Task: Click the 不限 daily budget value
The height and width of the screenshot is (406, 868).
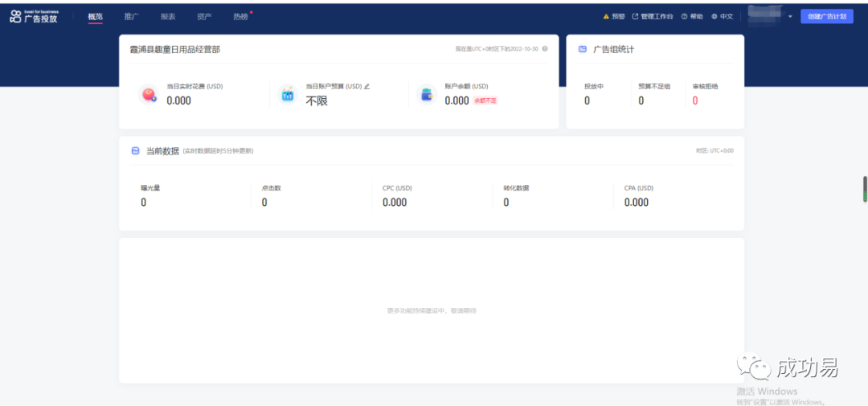Action: [x=317, y=100]
